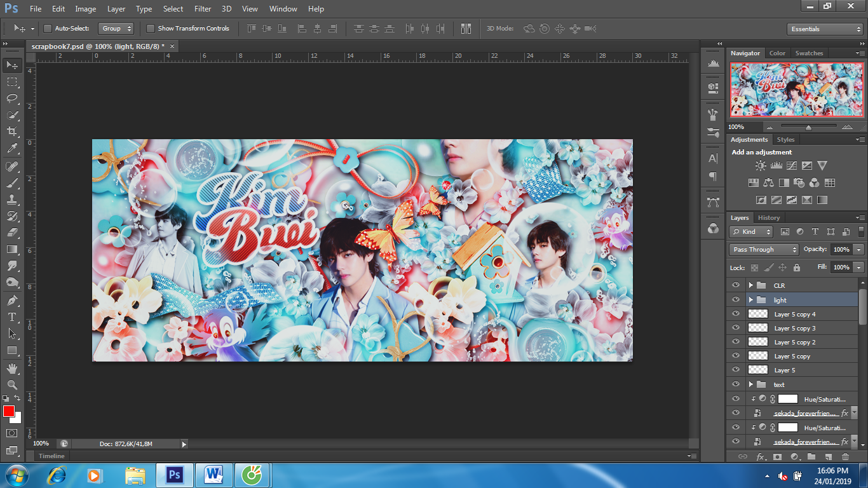Add a Brightness/Contrast adjustment
Viewport: 868px width, 488px height.
tap(761, 165)
